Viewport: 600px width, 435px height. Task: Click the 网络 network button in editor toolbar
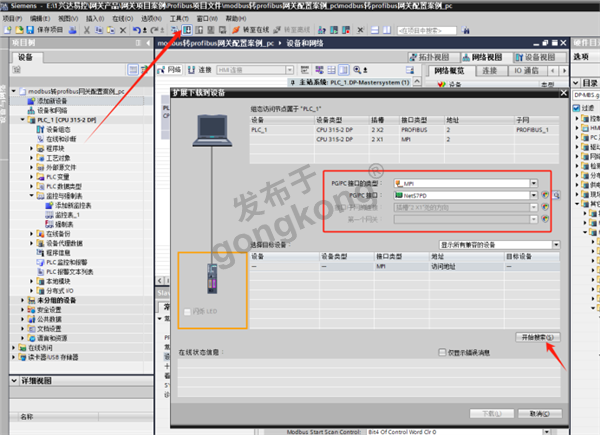169,70
